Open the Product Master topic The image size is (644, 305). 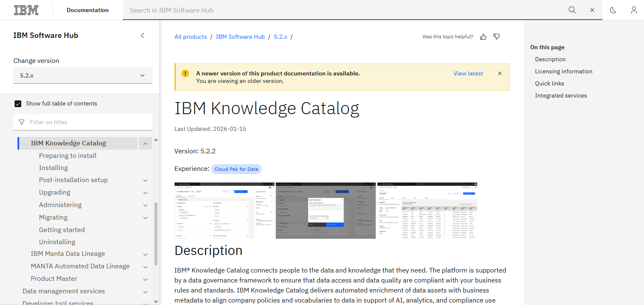click(x=54, y=278)
